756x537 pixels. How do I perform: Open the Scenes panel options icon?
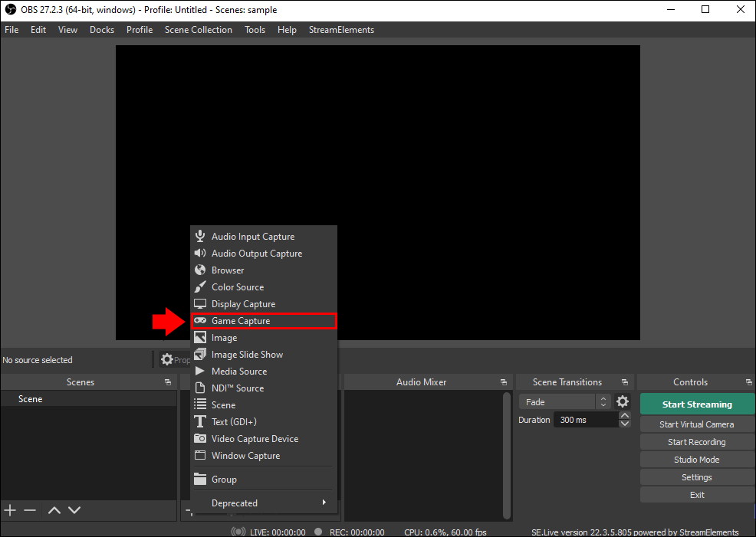click(x=168, y=381)
